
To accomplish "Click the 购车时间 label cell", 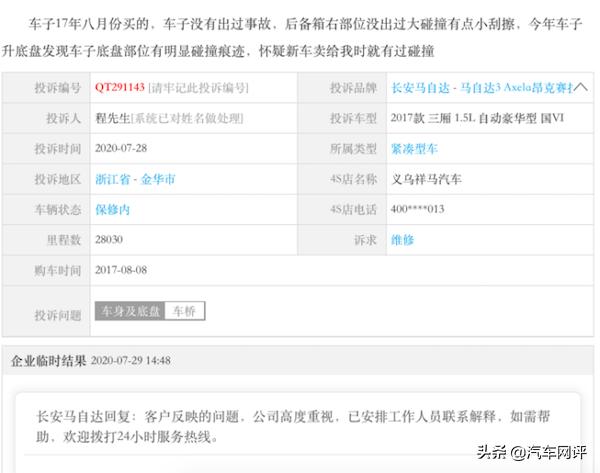I will [x=46, y=270].
